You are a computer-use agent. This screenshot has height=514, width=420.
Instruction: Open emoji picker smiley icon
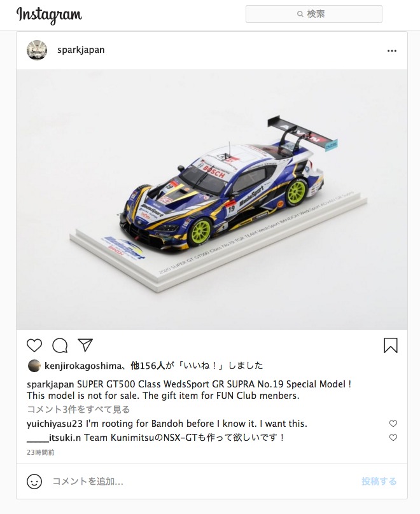coord(34,482)
